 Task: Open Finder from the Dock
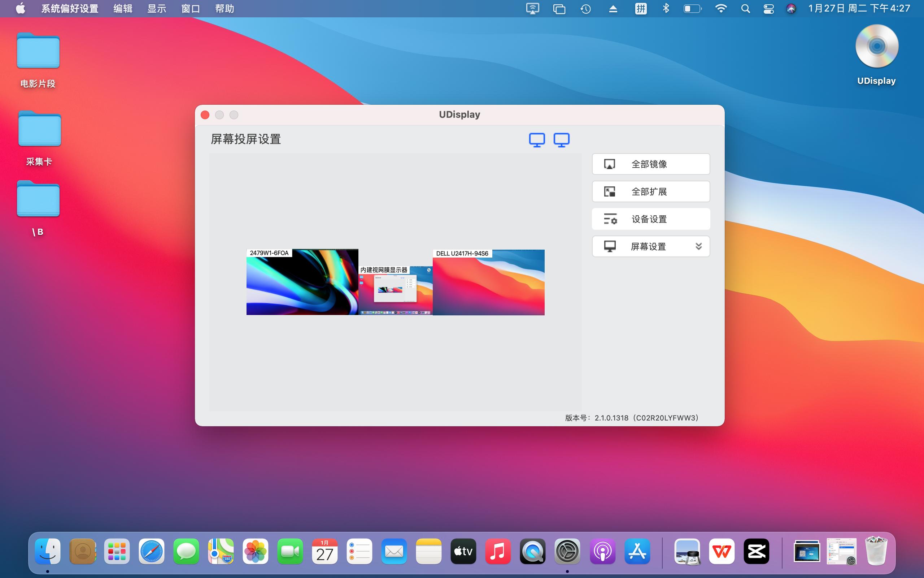pos(48,551)
